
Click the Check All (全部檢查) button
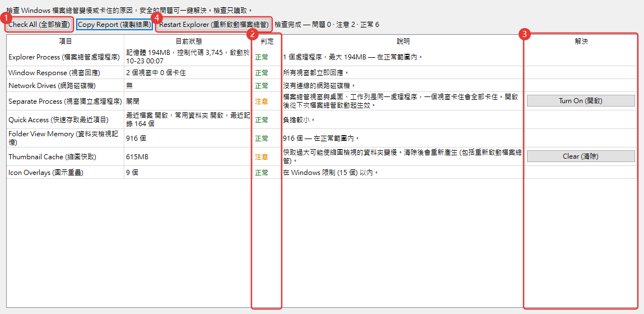click(x=40, y=25)
